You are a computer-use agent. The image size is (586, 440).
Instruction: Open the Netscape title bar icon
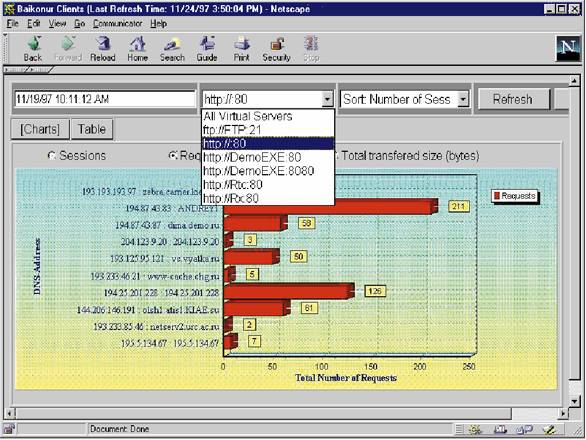pyautogui.click(x=9, y=9)
